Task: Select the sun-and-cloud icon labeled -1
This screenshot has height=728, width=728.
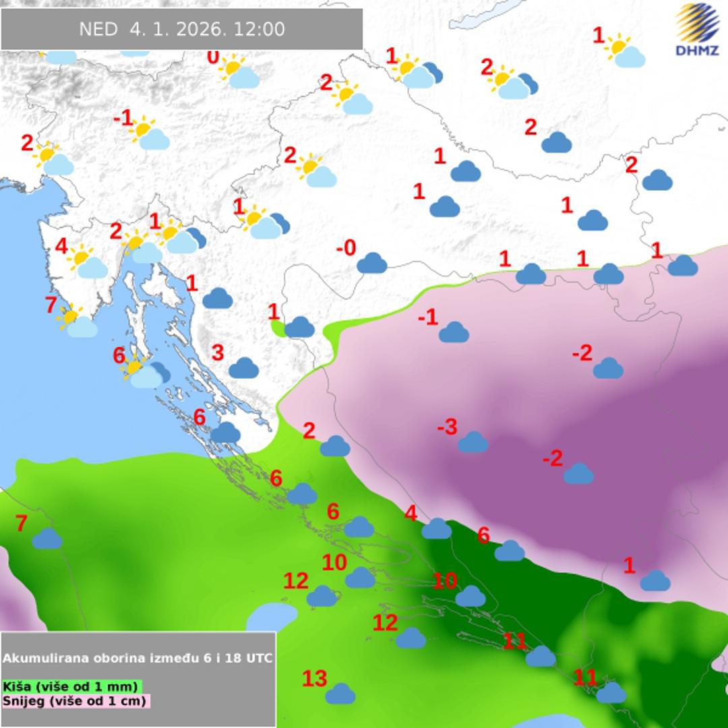Action: pyautogui.click(x=150, y=135)
